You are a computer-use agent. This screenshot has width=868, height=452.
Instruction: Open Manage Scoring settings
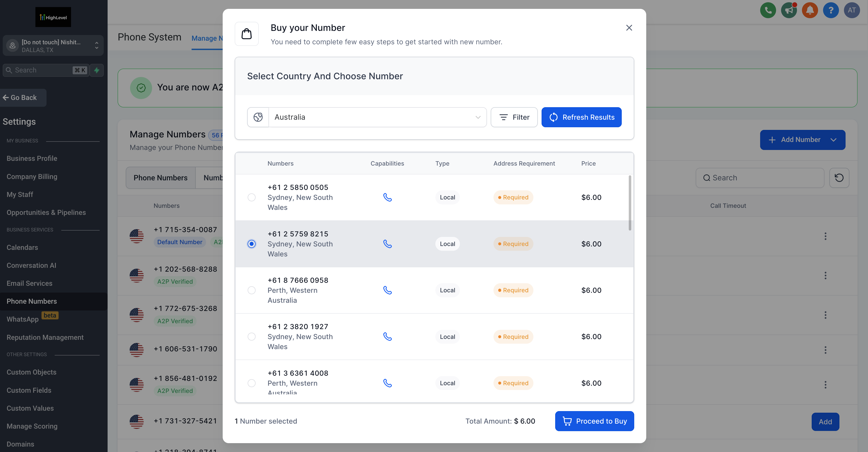point(32,426)
